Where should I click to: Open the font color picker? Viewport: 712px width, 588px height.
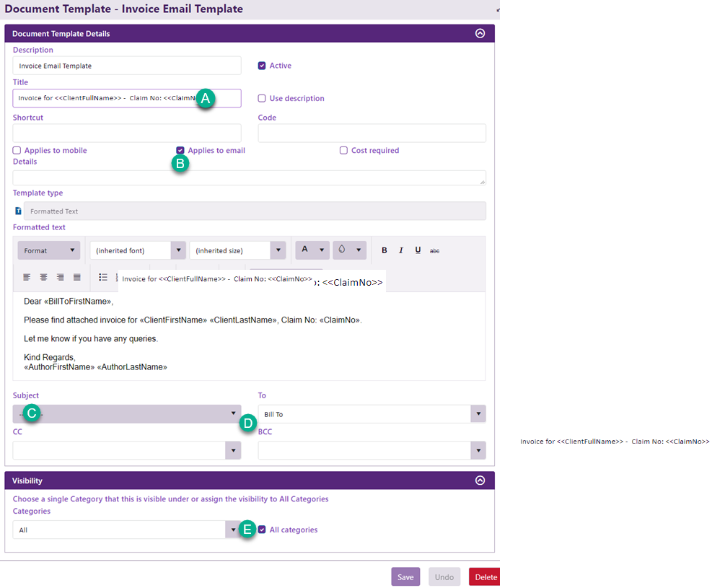pyautogui.click(x=312, y=250)
